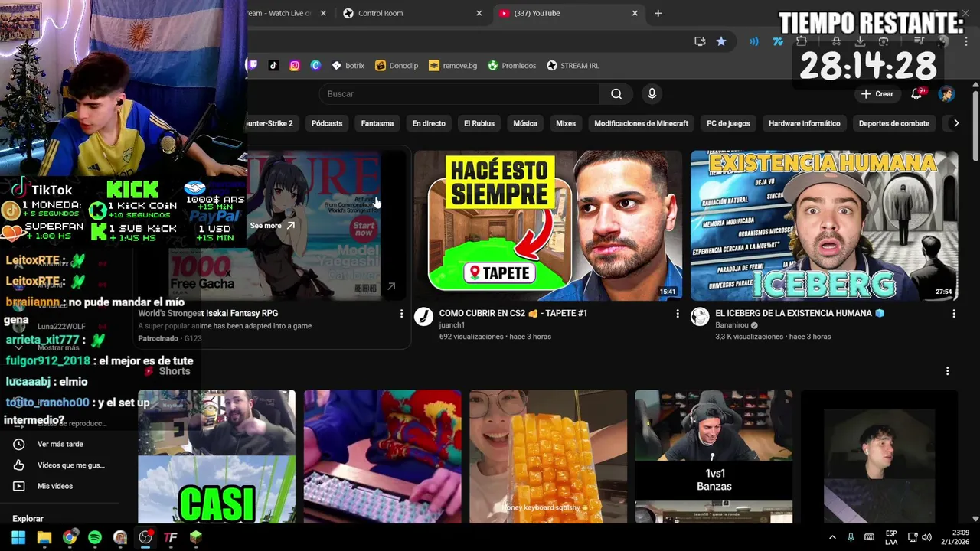
Task: Open the Canva bookmark icon
Action: [315, 65]
